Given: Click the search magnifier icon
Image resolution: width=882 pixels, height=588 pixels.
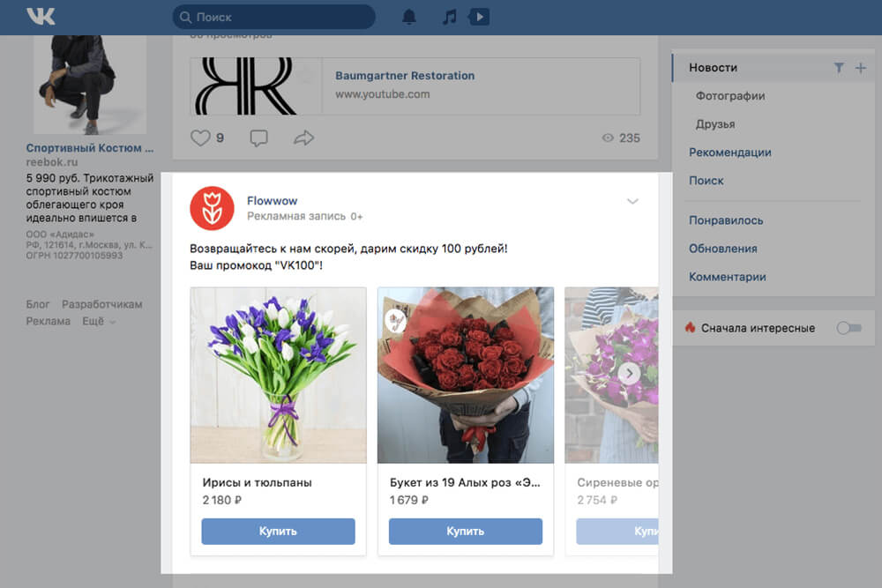Looking at the screenshot, I should pos(185,18).
